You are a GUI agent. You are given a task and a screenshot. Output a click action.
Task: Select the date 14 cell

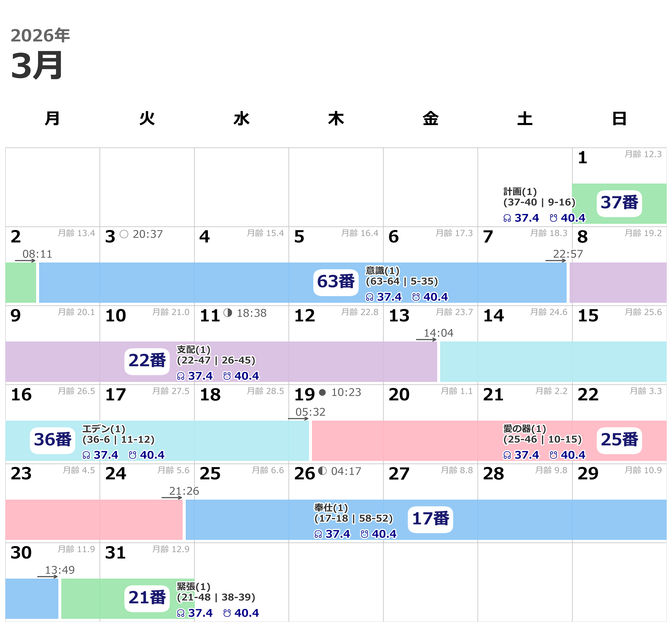pyautogui.click(x=525, y=345)
